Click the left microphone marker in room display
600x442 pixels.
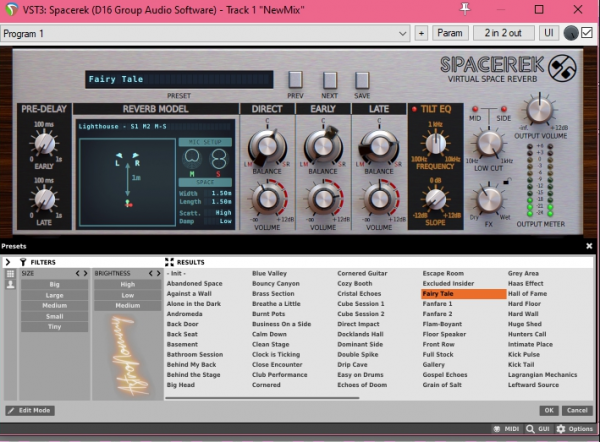coord(119,155)
